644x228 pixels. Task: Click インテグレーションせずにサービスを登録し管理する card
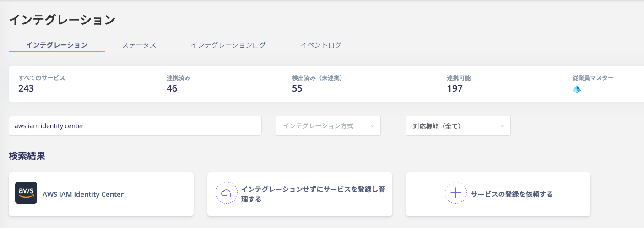pyautogui.click(x=300, y=194)
